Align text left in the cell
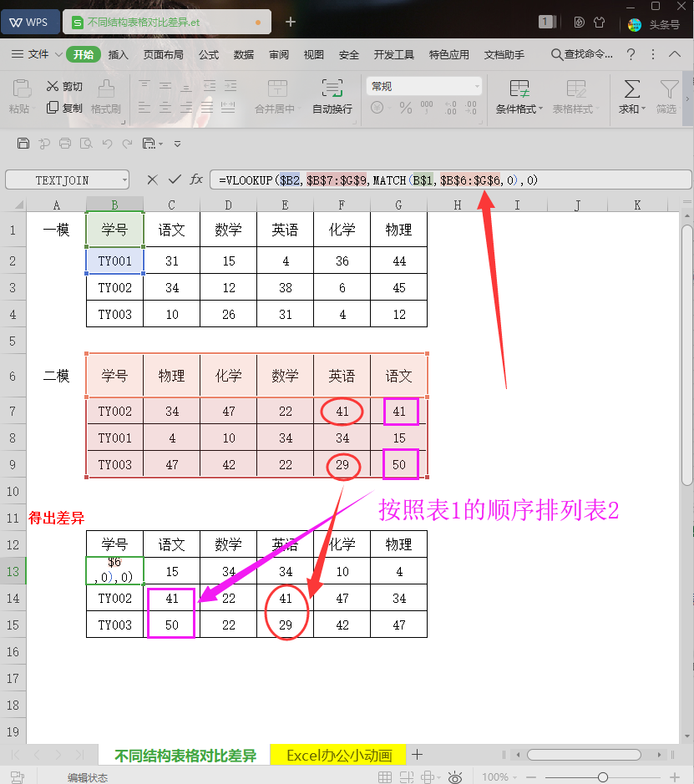This screenshot has height=784, width=694. pos(144,107)
